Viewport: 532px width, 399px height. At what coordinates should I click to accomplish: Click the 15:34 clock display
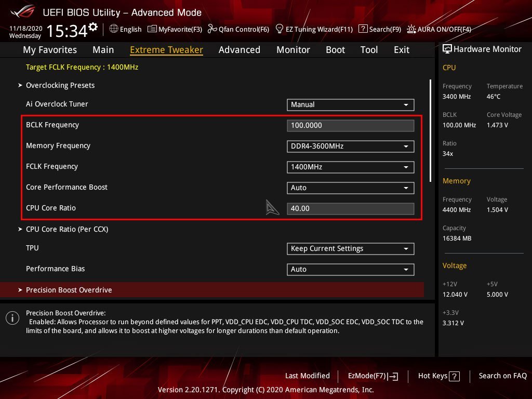67,31
